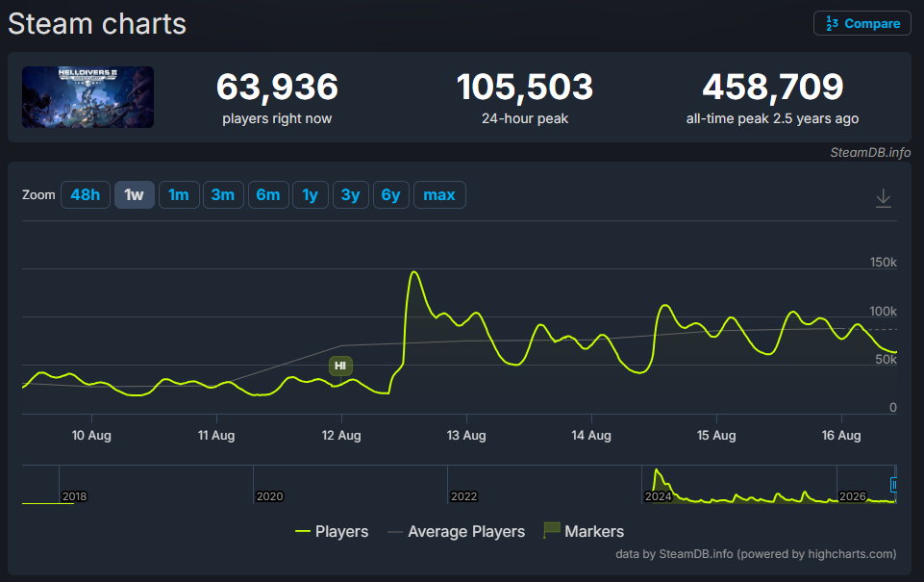The width and height of the screenshot is (924, 582).
Task: Click the 63,936 players right now stat
Action: (x=277, y=97)
